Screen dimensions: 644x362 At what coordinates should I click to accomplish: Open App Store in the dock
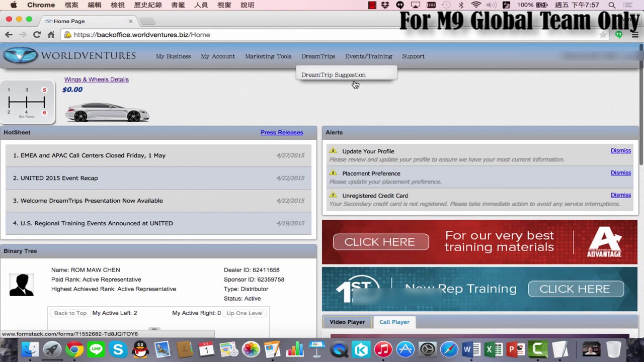click(405, 349)
